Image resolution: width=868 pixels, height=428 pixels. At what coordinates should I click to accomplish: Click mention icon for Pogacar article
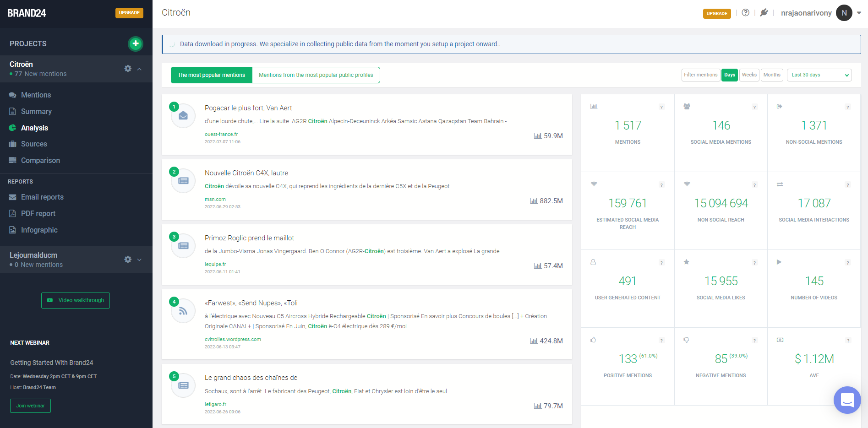point(183,115)
